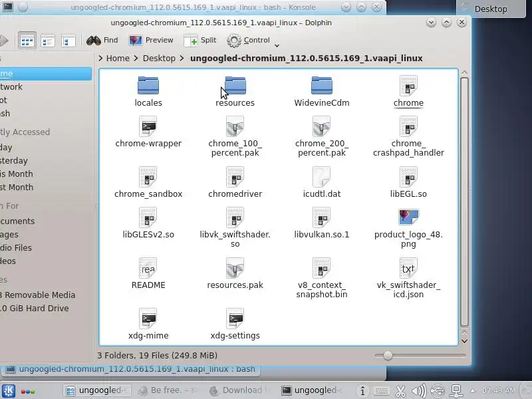Select Home place in sidebar

coord(45,74)
